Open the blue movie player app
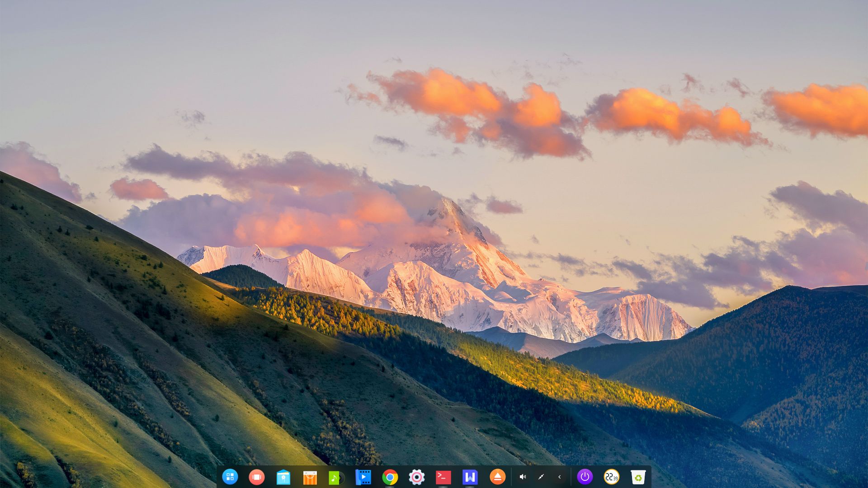 coord(363,477)
